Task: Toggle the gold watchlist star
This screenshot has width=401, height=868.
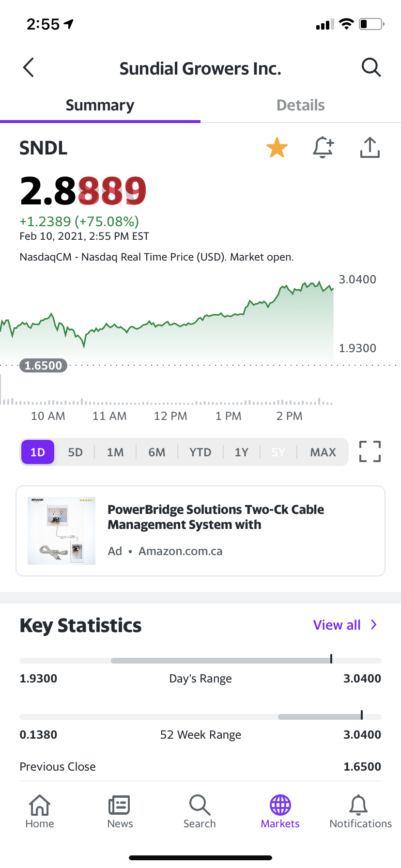Action: point(277,147)
